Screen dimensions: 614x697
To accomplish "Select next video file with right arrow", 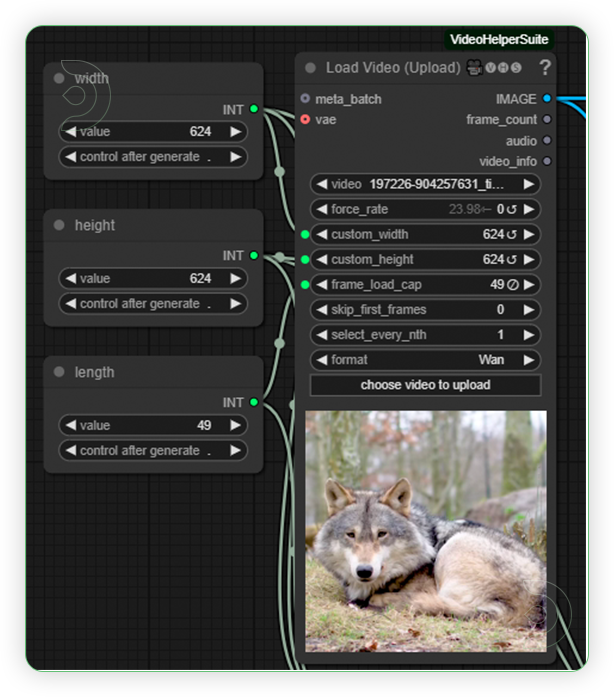I will (x=529, y=184).
